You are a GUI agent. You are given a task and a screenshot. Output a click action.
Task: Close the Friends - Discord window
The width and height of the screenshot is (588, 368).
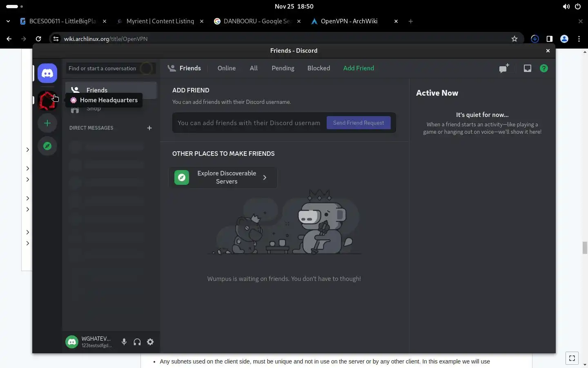[x=548, y=51]
